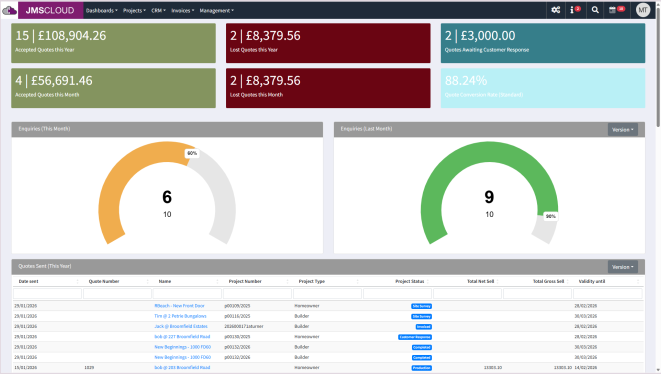The width and height of the screenshot is (661, 374).
Task: Open Quotes Awaiting Customer Response card
Action: click(543, 43)
